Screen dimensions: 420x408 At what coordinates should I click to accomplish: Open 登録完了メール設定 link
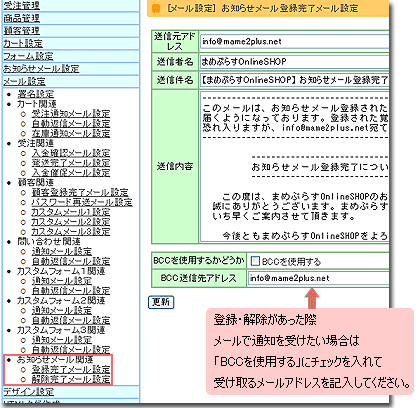tap(71, 369)
